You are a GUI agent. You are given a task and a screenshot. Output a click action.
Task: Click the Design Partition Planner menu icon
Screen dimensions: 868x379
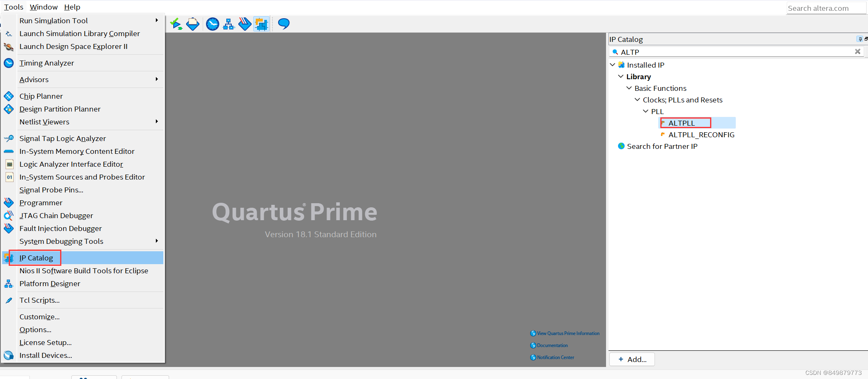(x=9, y=109)
